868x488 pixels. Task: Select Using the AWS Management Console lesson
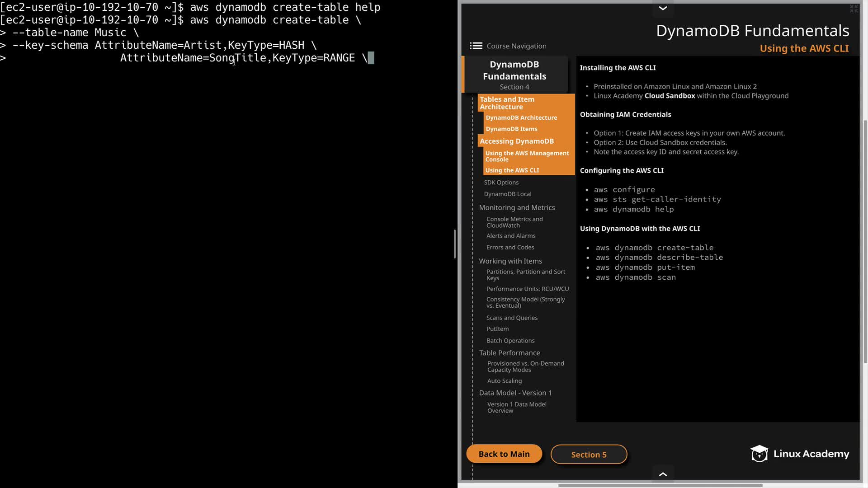point(527,156)
